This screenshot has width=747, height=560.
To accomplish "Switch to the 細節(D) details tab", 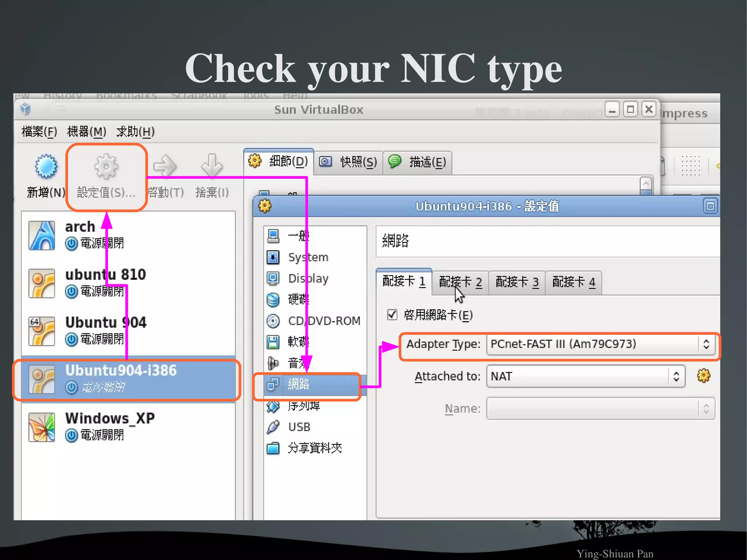I will 279,161.
